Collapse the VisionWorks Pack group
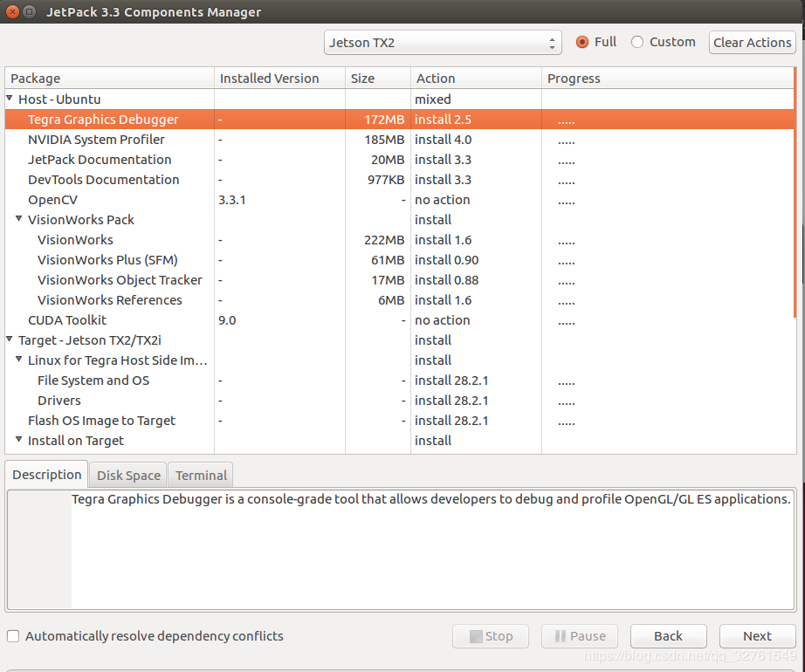The width and height of the screenshot is (805, 672). pyautogui.click(x=19, y=218)
